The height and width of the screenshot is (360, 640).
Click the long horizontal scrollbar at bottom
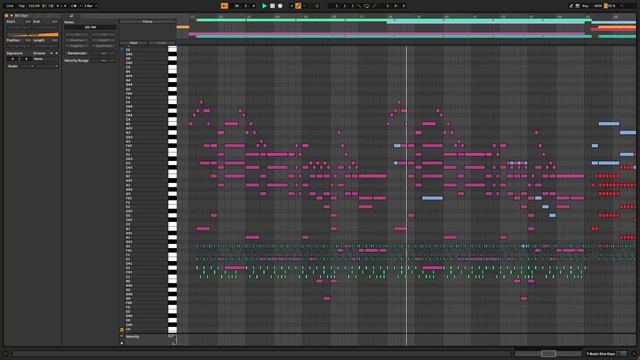click(261, 353)
